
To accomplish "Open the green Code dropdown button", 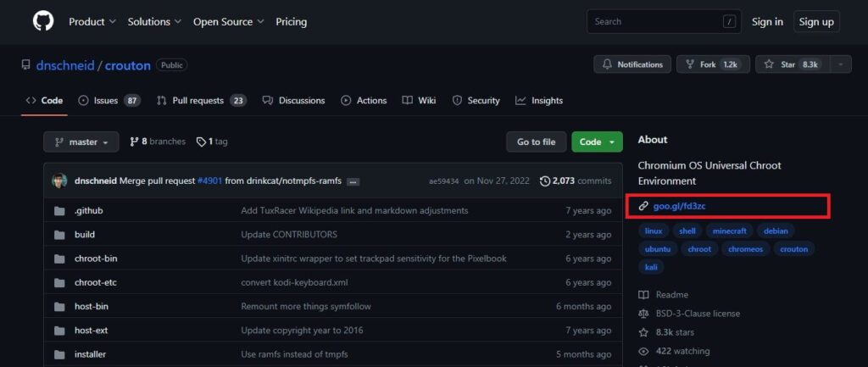I will pos(597,142).
